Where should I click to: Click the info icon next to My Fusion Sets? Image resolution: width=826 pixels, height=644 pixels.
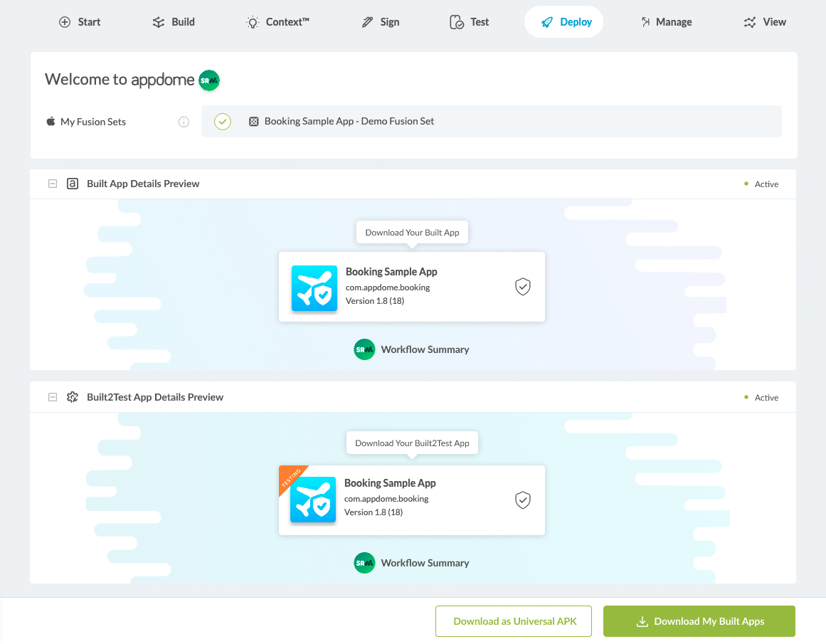184,122
